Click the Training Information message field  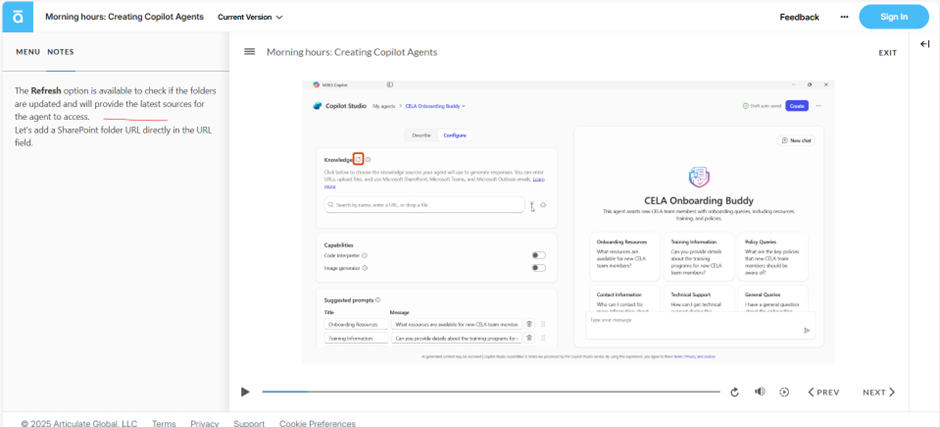pyautogui.click(x=456, y=338)
